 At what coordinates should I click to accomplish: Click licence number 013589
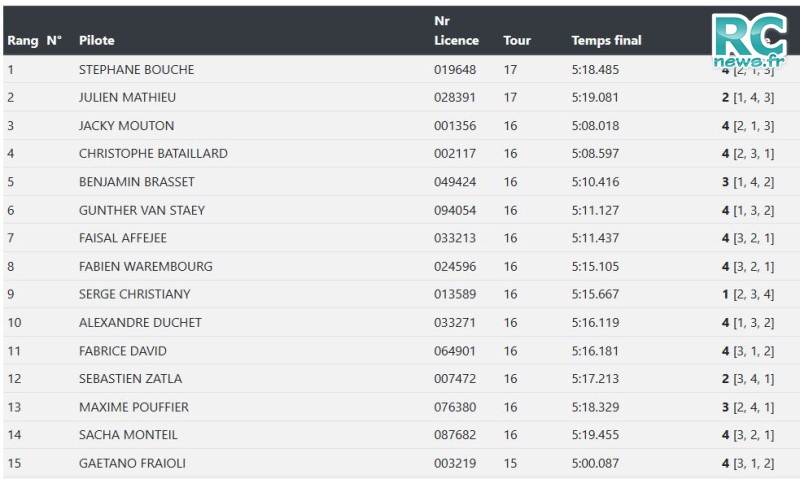coord(455,294)
